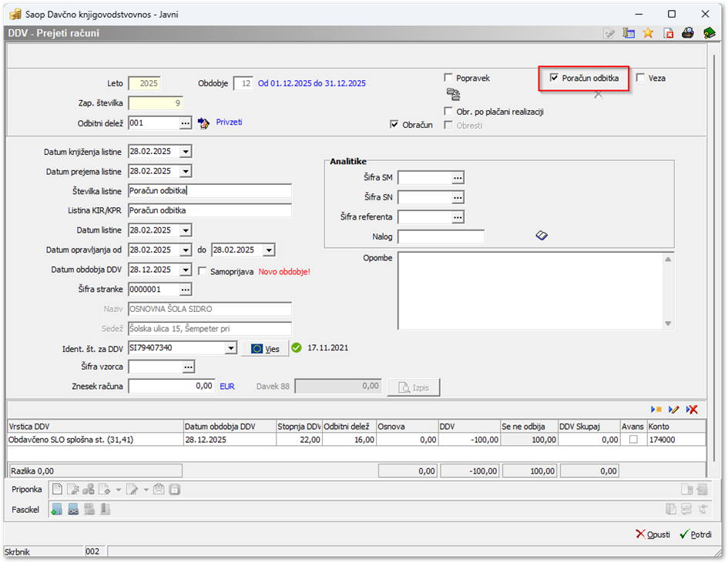Open the Šifra referenta lookup ellipsis button
Image resolution: width=728 pixels, height=563 pixels.
pyautogui.click(x=458, y=216)
